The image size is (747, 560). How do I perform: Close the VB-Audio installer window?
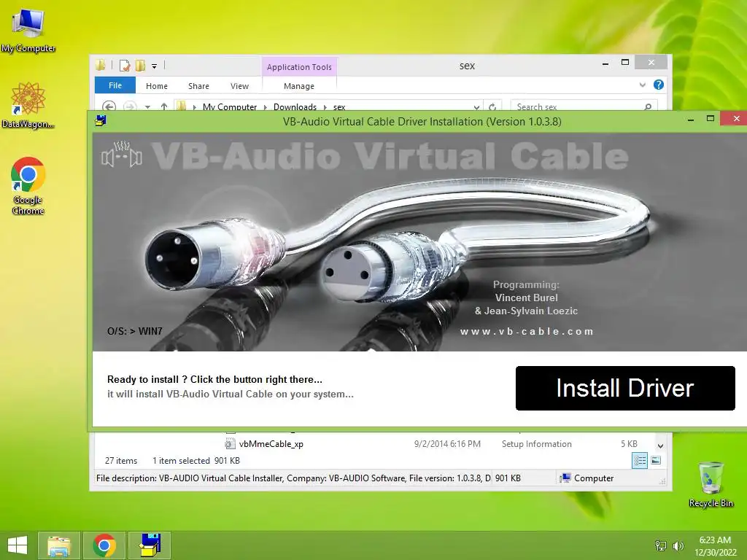coord(735,119)
